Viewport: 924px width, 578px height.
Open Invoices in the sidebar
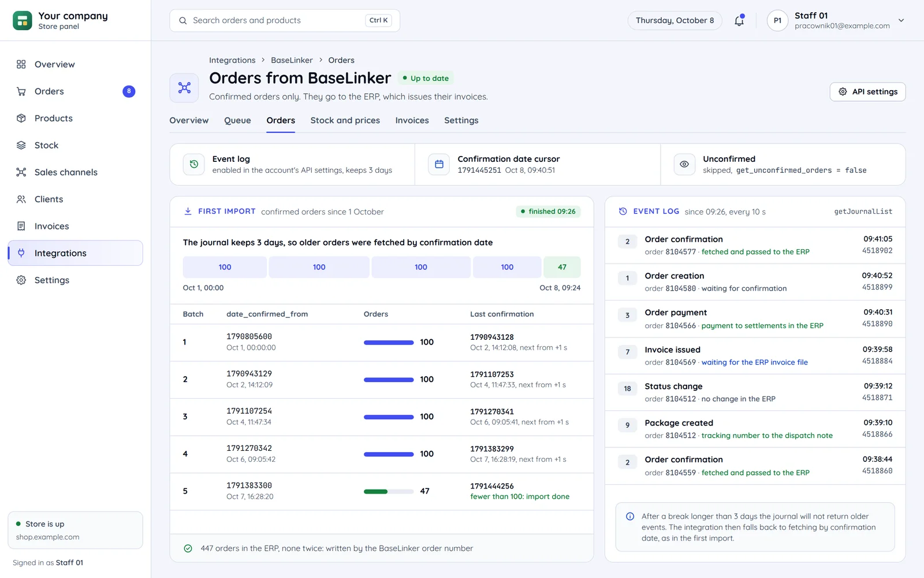pos(75,226)
